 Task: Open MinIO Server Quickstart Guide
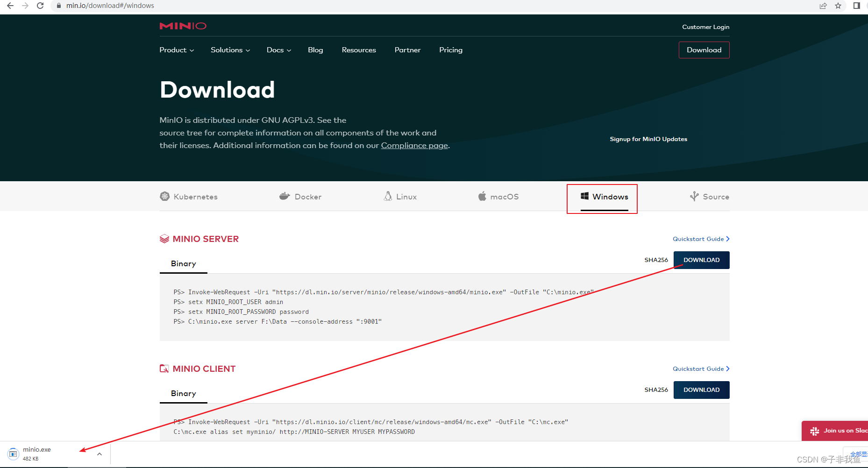pos(701,239)
